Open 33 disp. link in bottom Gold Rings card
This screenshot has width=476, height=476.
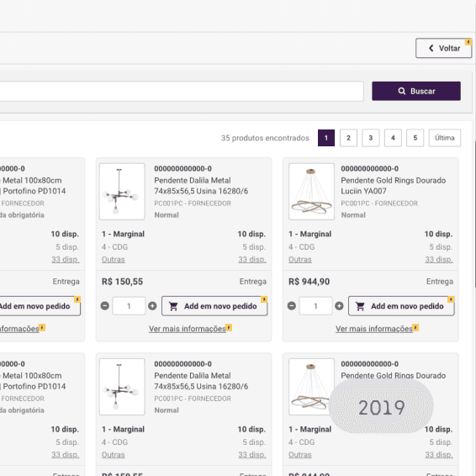tap(439, 455)
